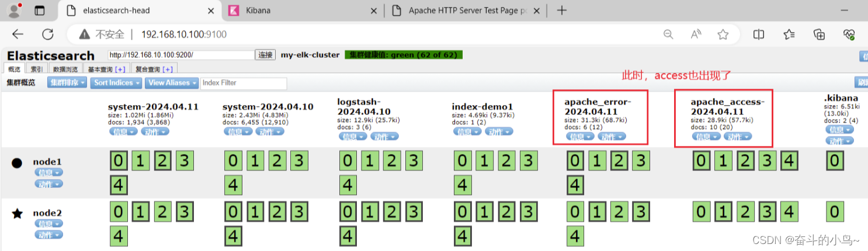Click node1 shard 3 of index-demo1
This screenshot has width=868, height=251.
[x=529, y=161]
